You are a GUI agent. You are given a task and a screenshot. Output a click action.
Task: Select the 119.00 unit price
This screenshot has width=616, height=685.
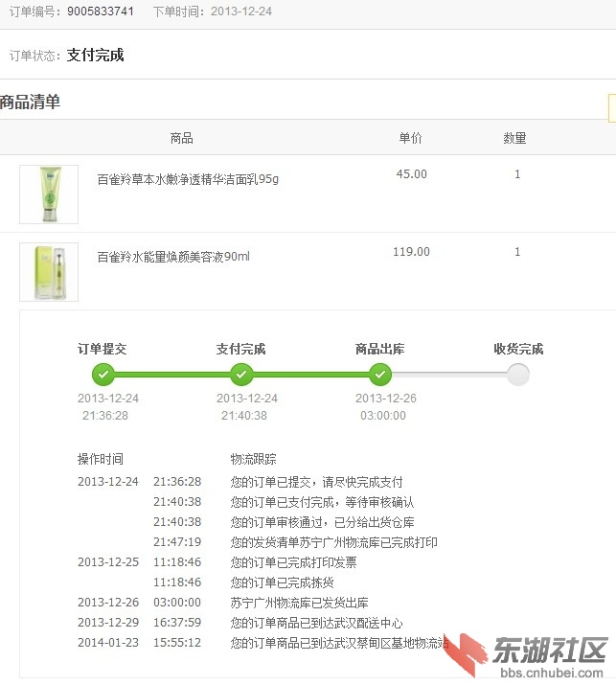tap(411, 252)
